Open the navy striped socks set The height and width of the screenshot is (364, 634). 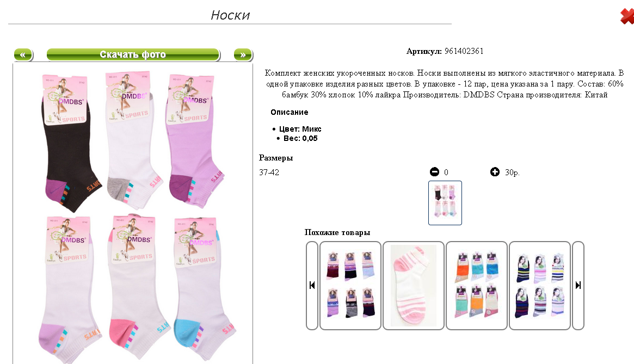click(539, 286)
